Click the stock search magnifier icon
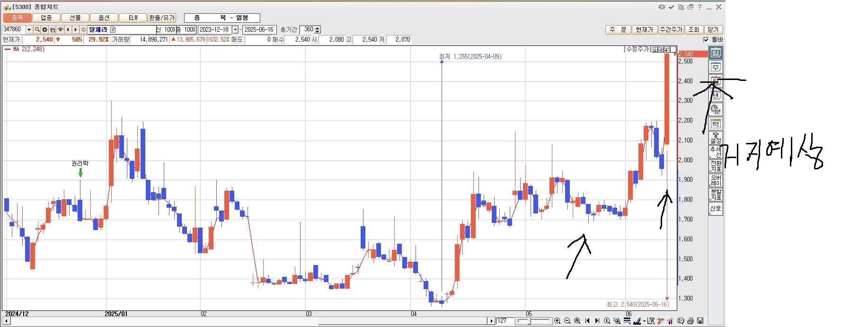The width and height of the screenshot is (868, 327). pos(37,30)
